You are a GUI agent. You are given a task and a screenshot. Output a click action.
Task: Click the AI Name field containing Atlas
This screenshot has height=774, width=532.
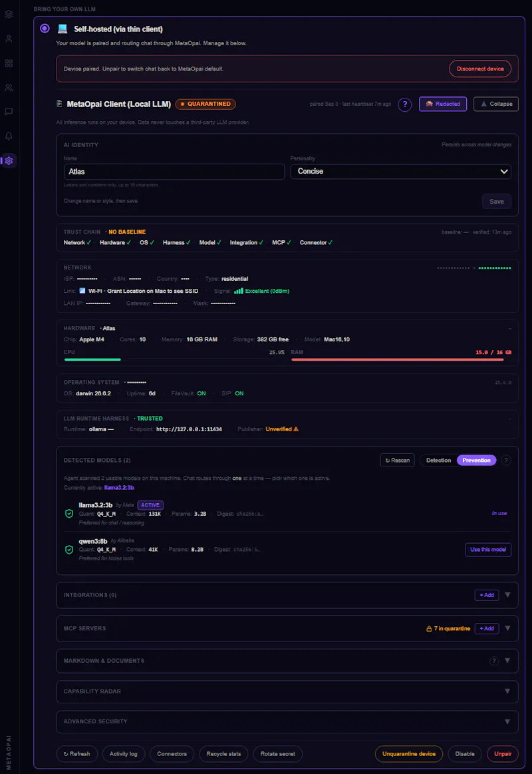(x=174, y=171)
